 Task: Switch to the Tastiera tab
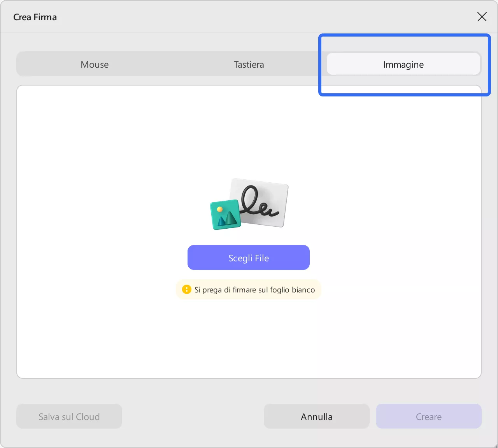click(x=249, y=64)
